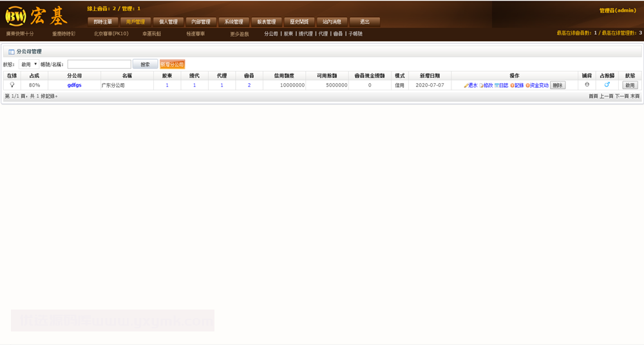Focus the 帳號/名稱 search input field
Image resolution: width=644 pixels, height=345 pixels.
click(x=99, y=64)
